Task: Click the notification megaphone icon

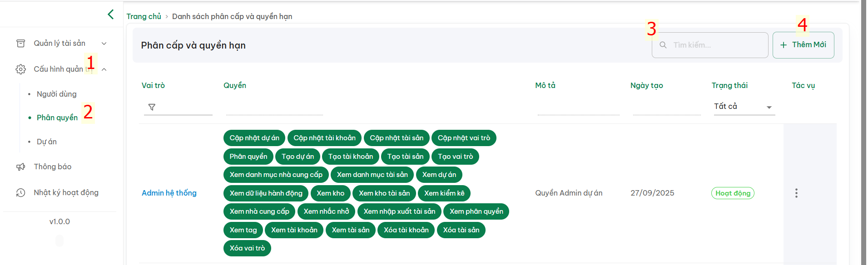Action: pyautogui.click(x=21, y=167)
